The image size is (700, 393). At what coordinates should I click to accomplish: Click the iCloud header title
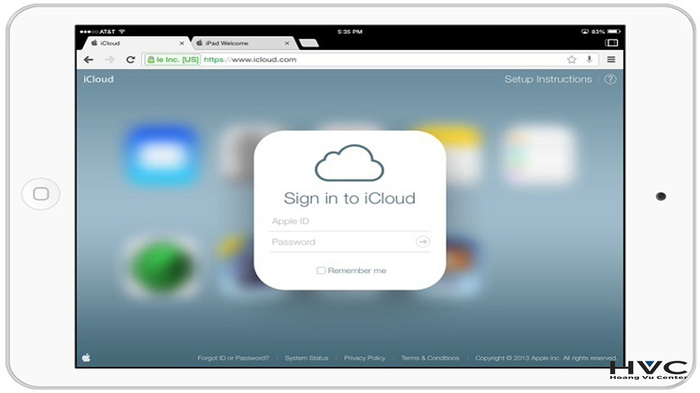[x=98, y=79]
